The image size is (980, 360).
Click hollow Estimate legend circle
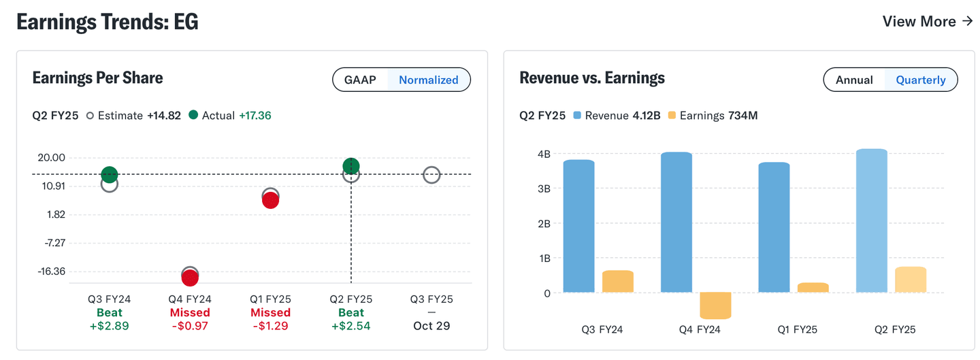click(x=90, y=115)
